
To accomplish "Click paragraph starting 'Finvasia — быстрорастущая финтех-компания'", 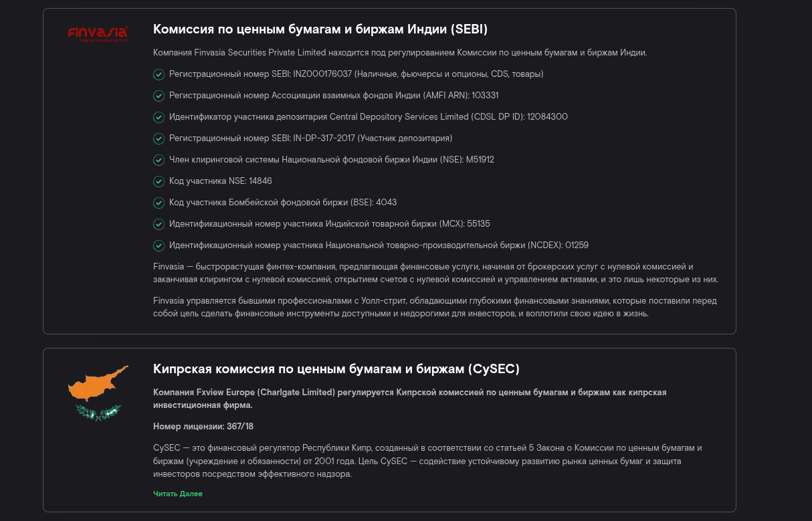I will [x=435, y=273].
